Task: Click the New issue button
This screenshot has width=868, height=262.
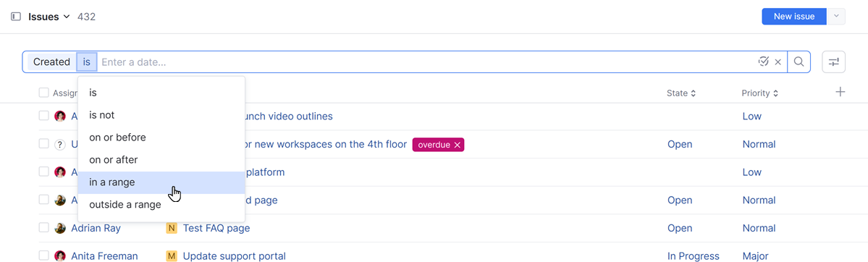Action: coord(794,17)
